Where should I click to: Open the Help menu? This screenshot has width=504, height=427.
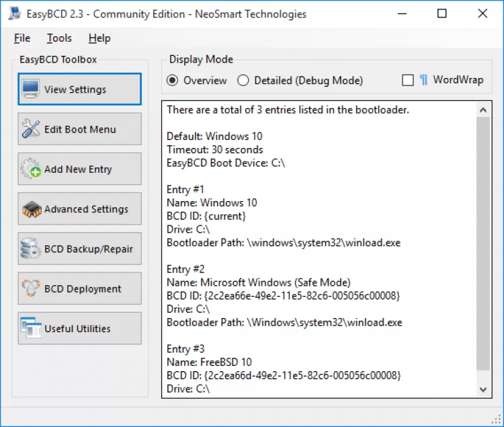99,38
